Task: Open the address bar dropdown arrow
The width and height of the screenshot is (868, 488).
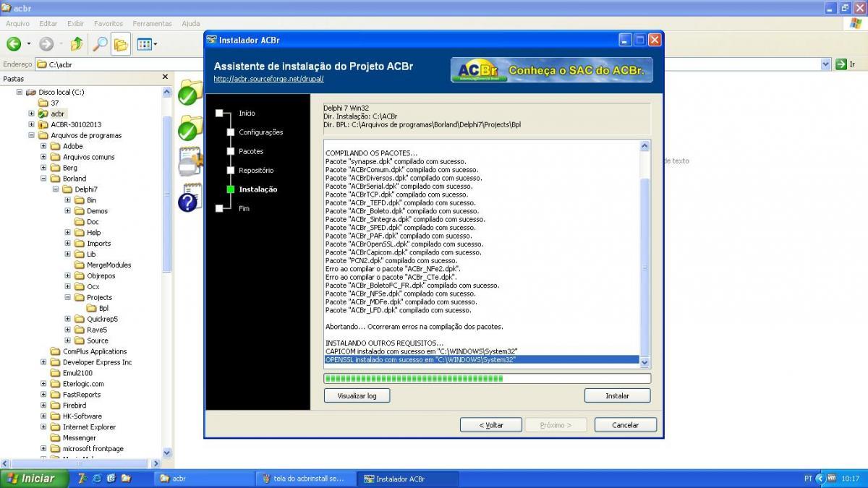Action: point(826,64)
